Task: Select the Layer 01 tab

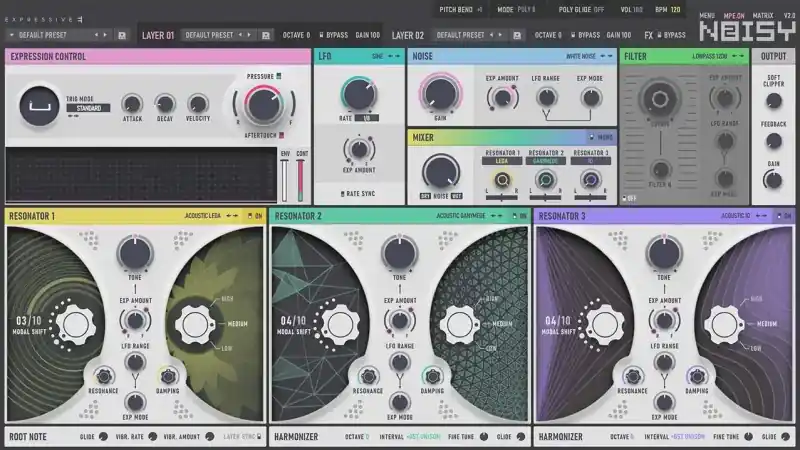Action: click(x=158, y=35)
